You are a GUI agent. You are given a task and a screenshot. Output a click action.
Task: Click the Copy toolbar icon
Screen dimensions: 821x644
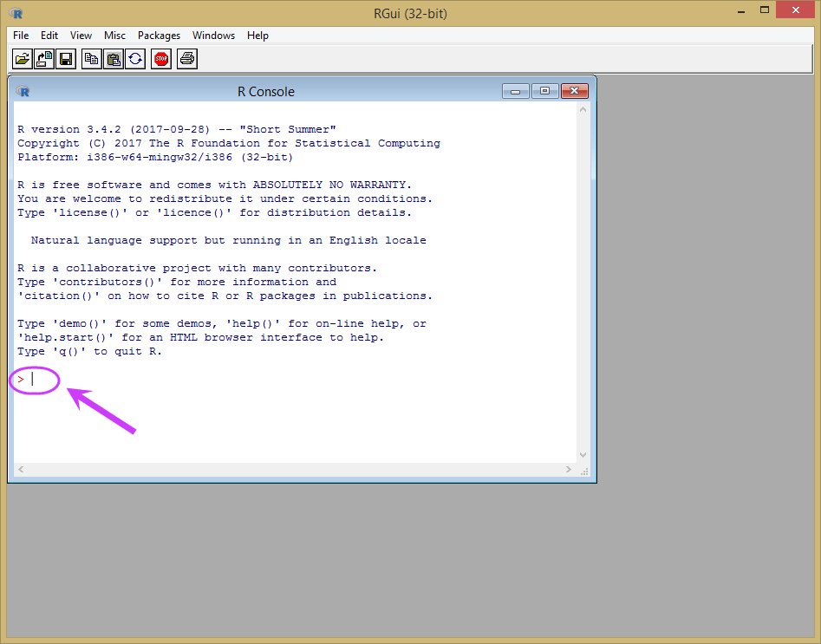92,59
